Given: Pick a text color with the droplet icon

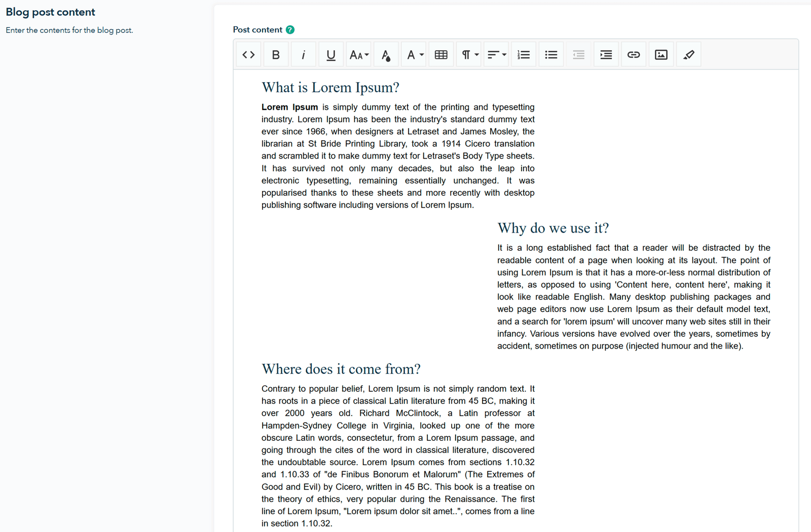Looking at the screenshot, I should (386, 55).
